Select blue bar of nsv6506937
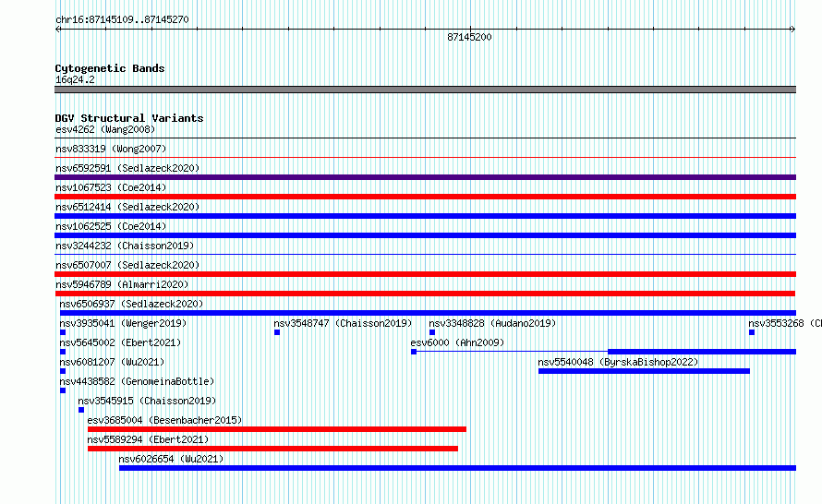The height and width of the screenshot is (504, 822). tap(428, 313)
